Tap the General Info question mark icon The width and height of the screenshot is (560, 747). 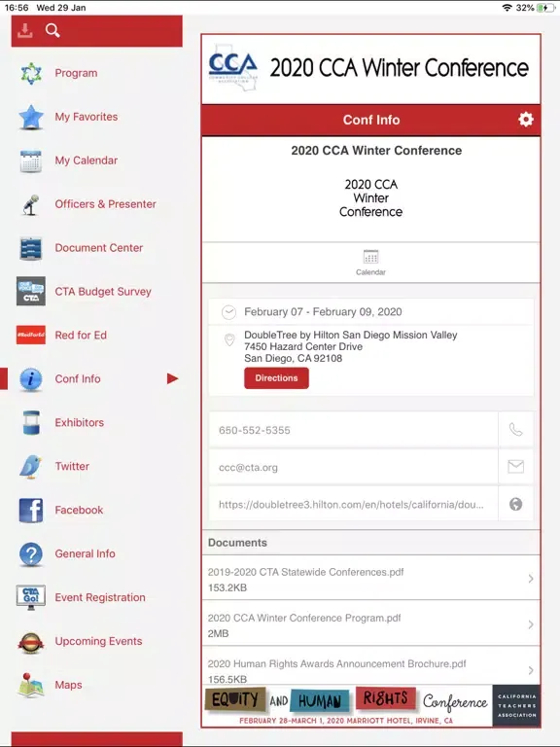tap(31, 554)
